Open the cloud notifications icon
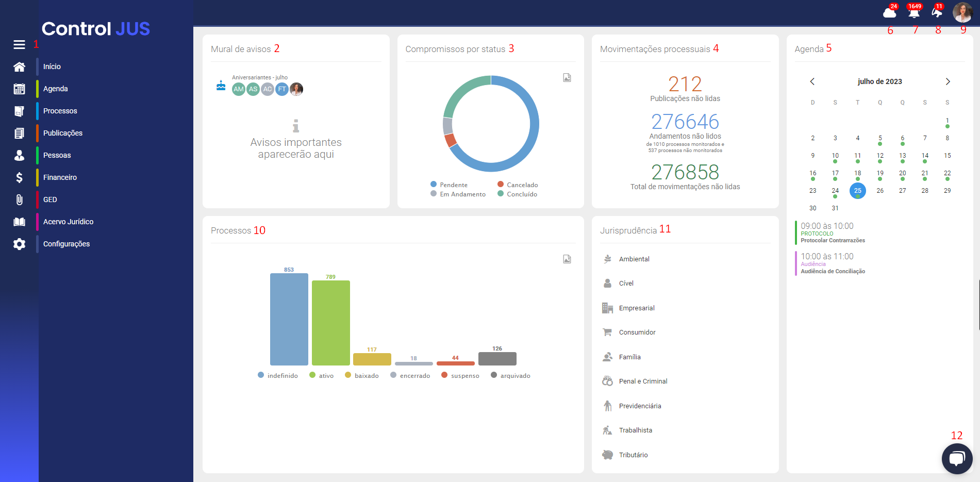980x482 pixels. pyautogui.click(x=889, y=12)
